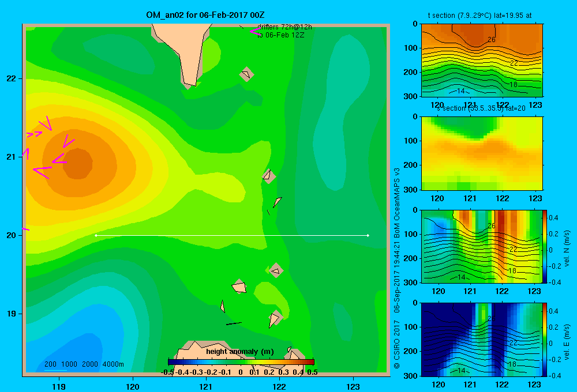The image size is (577, 392).
Task: Click the 14 contour label in temperature section
Action: 460,91
